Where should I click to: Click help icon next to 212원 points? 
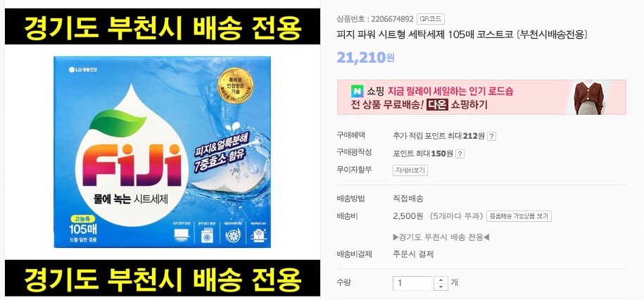492,136
